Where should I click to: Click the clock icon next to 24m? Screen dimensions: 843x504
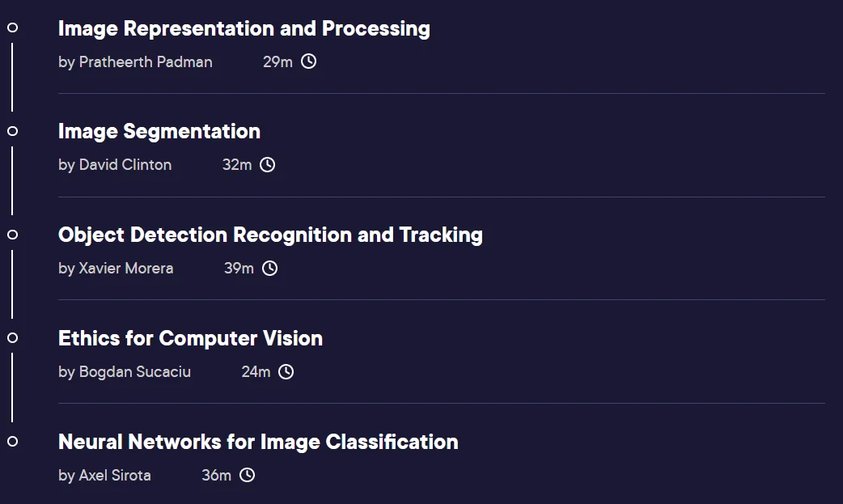tap(286, 371)
